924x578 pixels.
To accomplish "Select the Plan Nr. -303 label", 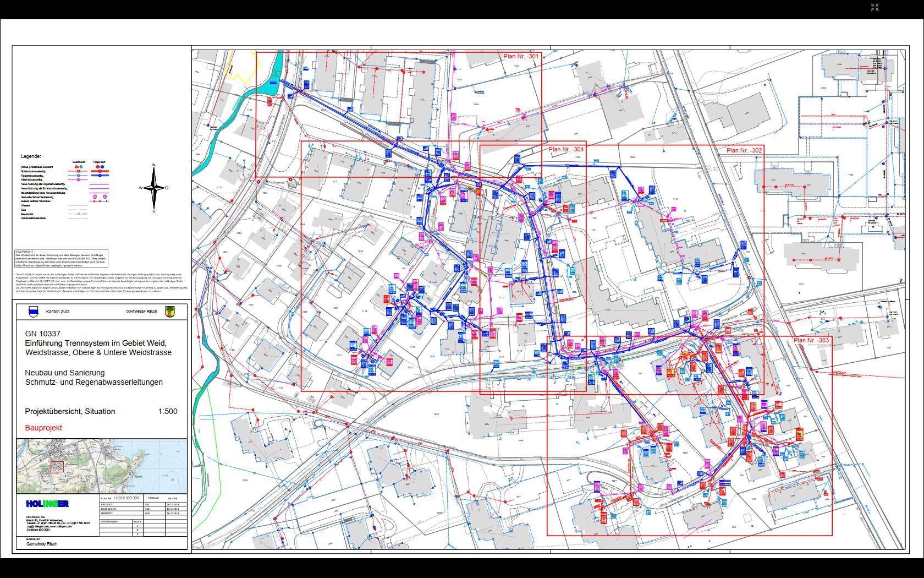I will coord(811,341).
